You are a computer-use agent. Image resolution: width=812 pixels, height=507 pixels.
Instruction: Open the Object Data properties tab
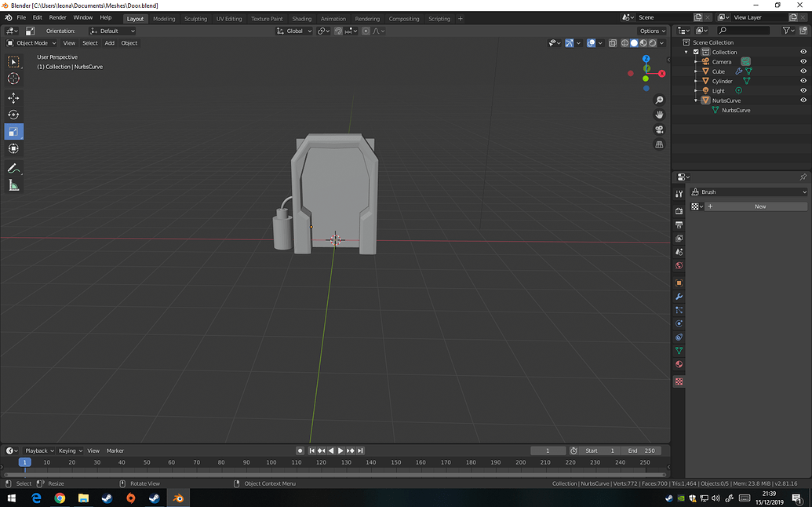pos(679,351)
